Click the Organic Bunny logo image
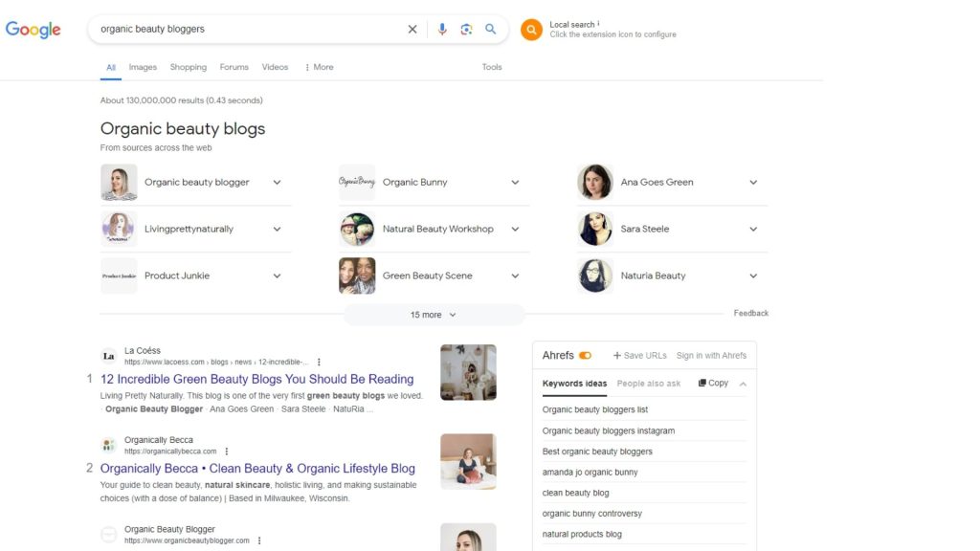The width and height of the screenshot is (980, 551). pos(357,183)
